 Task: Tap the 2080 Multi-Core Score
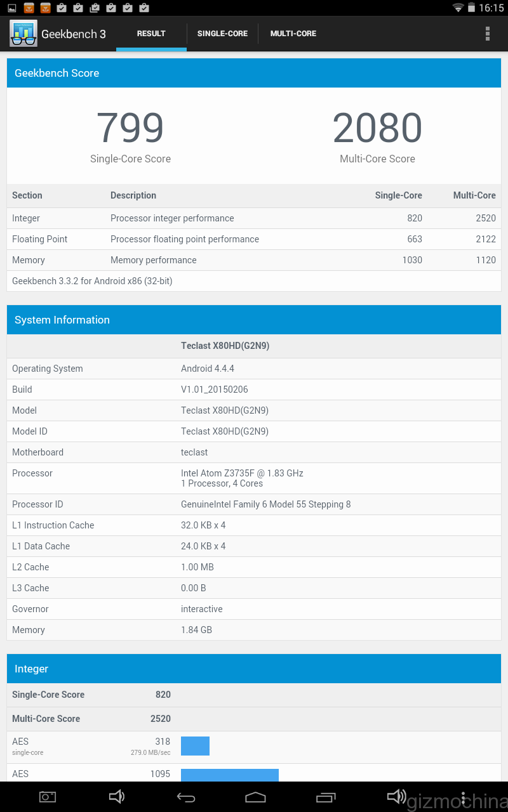(x=377, y=128)
